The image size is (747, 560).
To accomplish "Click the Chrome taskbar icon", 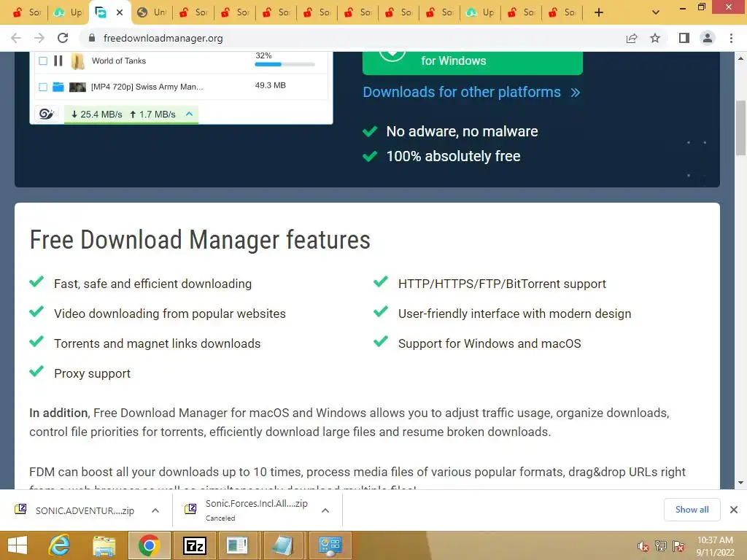I will click(149, 545).
